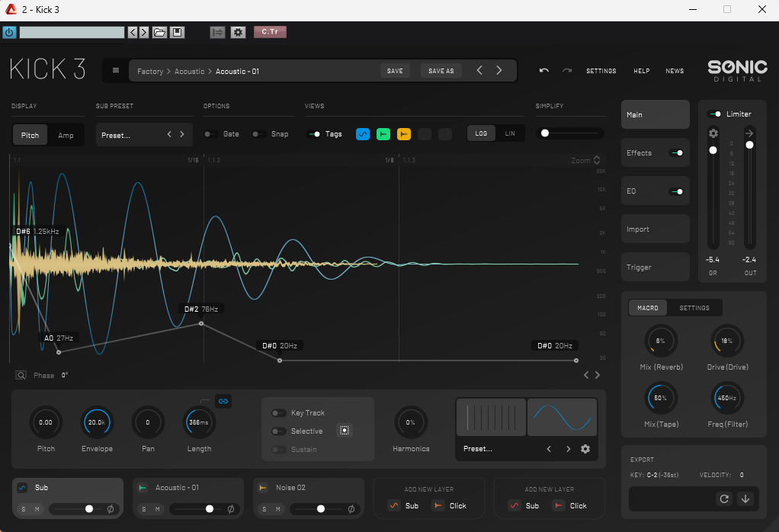Click the Sub layer blue wave icon

tap(22, 488)
